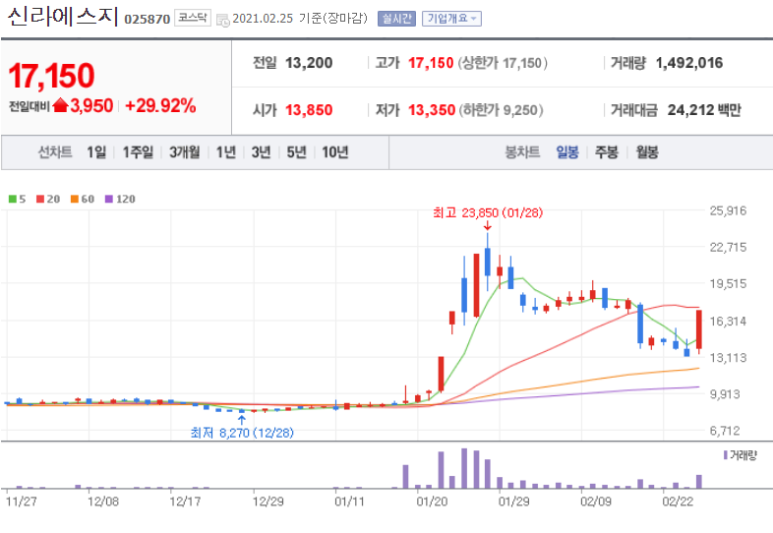Select the 1주일 line chart tab
Image resolution: width=773 pixels, height=533 pixels.
138,152
